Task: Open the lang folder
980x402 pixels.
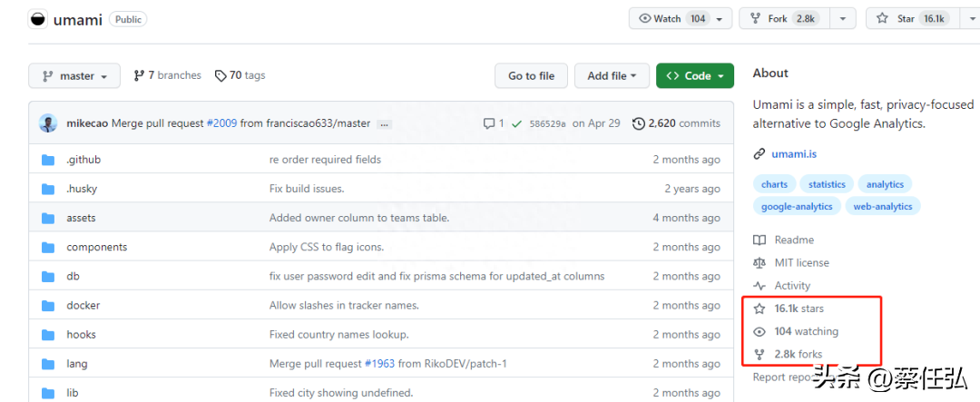Action: pos(77,364)
